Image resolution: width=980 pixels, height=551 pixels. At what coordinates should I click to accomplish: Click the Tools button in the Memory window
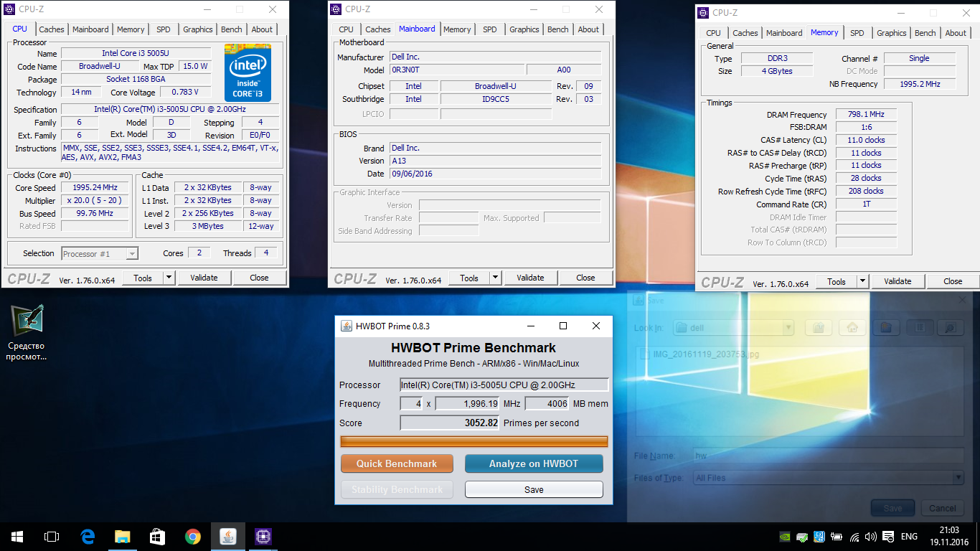[837, 281]
